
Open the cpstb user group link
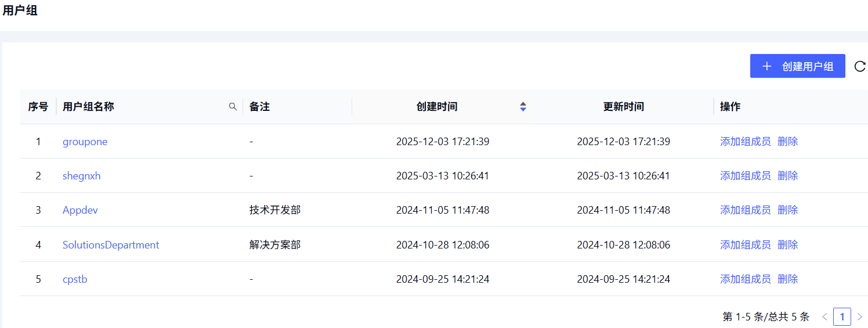pyautogui.click(x=75, y=279)
